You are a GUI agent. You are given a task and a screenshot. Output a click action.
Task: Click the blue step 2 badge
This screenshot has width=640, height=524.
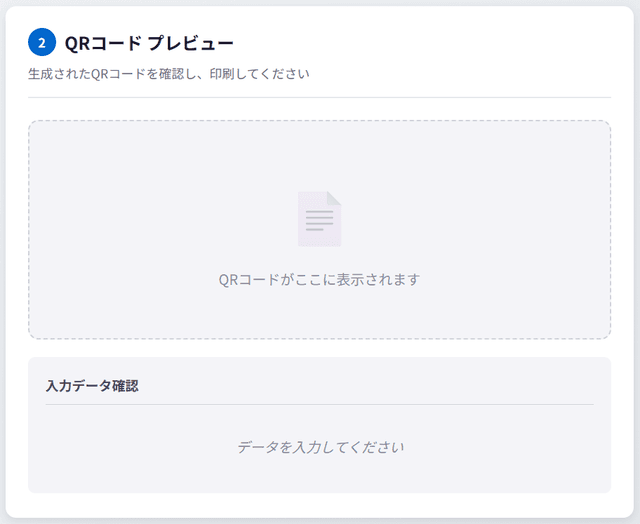click(x=41, y=43)
